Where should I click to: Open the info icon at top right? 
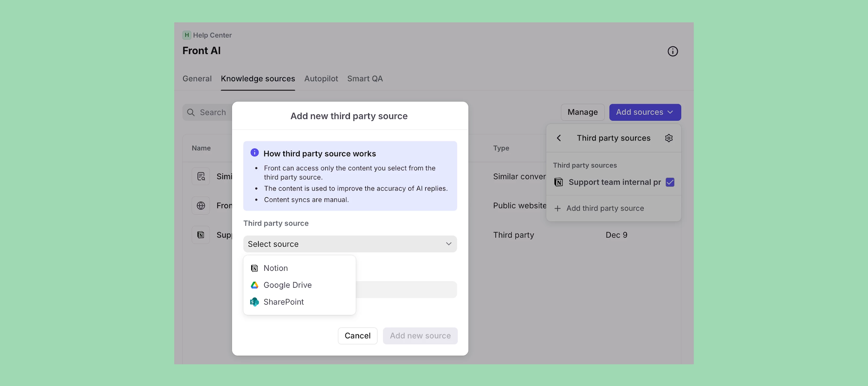(x=673, y=51)
